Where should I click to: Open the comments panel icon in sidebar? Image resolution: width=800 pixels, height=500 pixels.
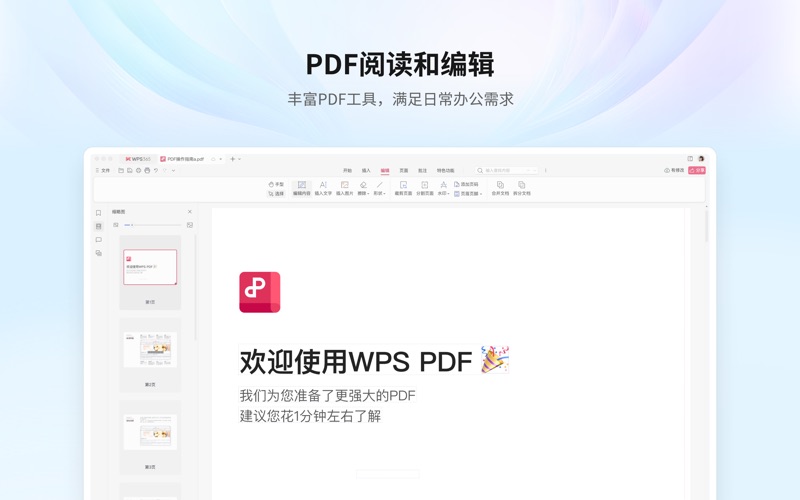tap(98, 240)
